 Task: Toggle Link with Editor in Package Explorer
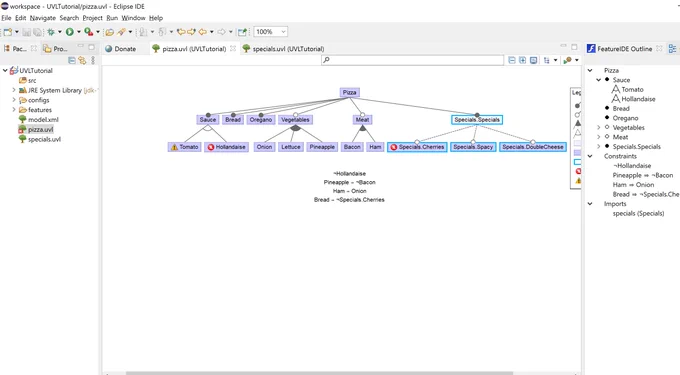pos(82,60)
